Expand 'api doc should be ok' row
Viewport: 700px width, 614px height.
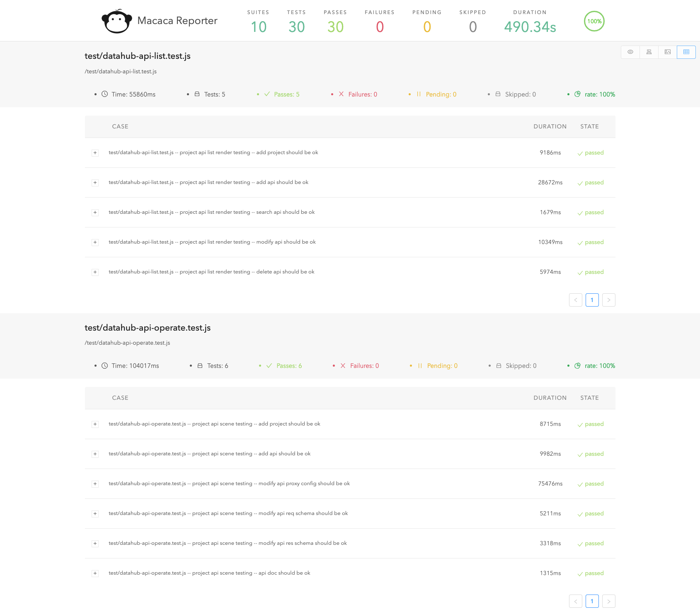pos(95,573)
